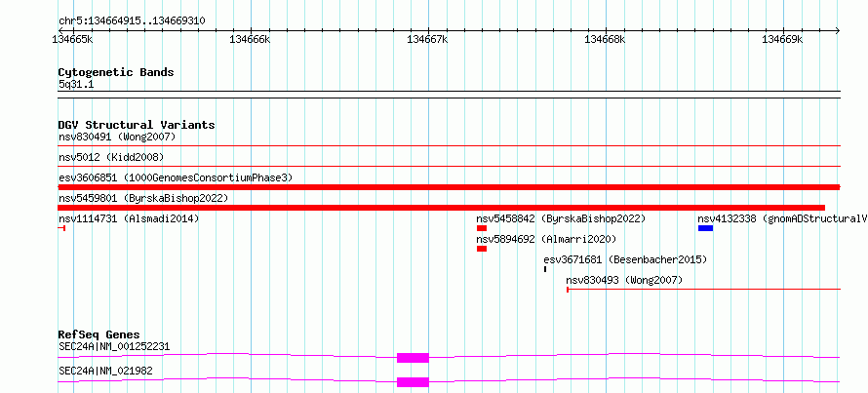
Task: Select the nsv5894692 (Almarri2020) label
Action: click(x=546, y=239)
